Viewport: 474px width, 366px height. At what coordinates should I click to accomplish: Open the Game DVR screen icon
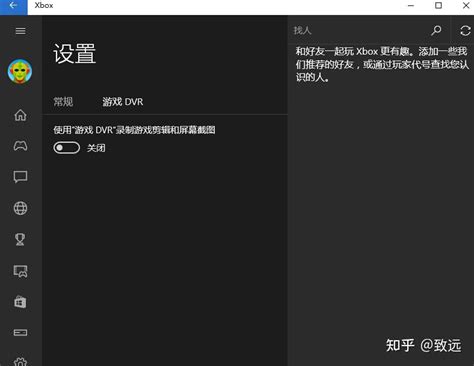(x=20, y=271)
